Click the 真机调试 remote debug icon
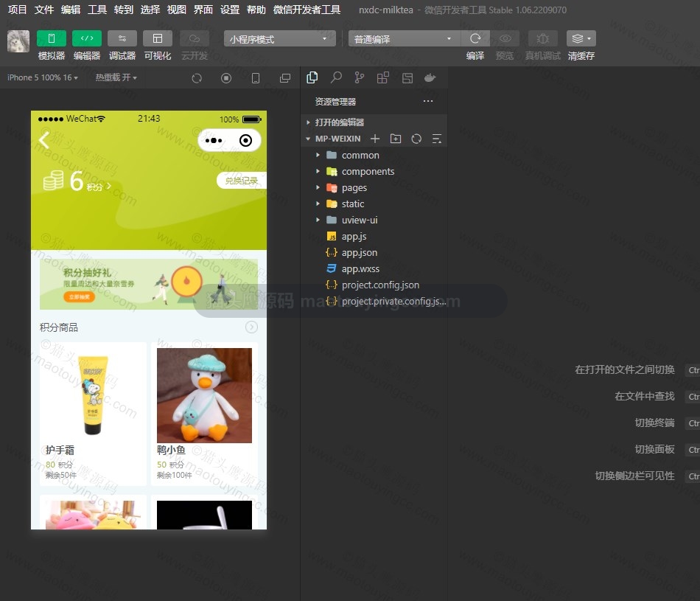The height and width of the screenshot is (601, 700). (542, 38)
